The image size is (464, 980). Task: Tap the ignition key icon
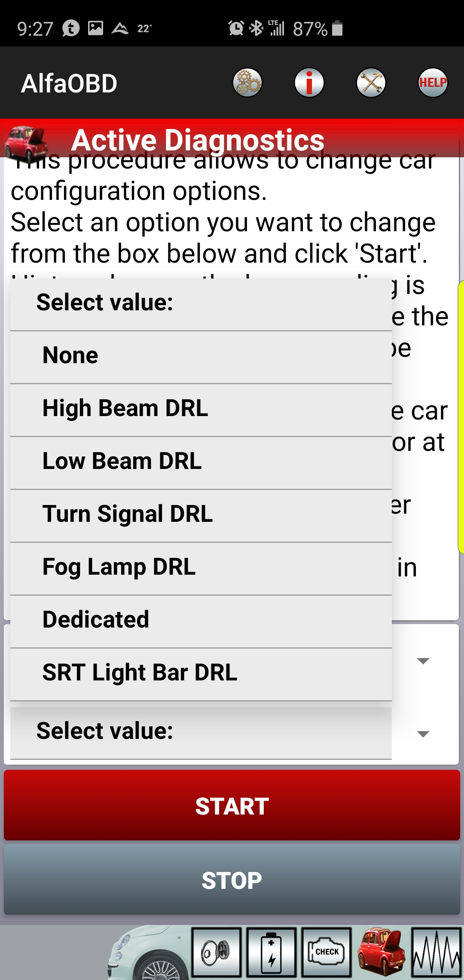(x=217, y=952)
